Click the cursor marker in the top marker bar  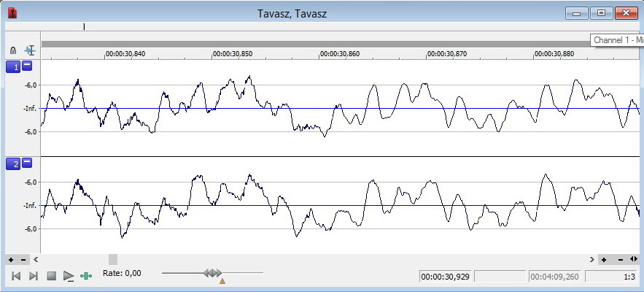[84, 27]
